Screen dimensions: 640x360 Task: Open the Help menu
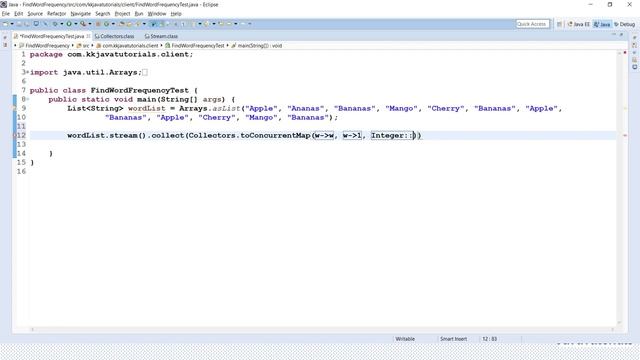click(x=176, y=13)
